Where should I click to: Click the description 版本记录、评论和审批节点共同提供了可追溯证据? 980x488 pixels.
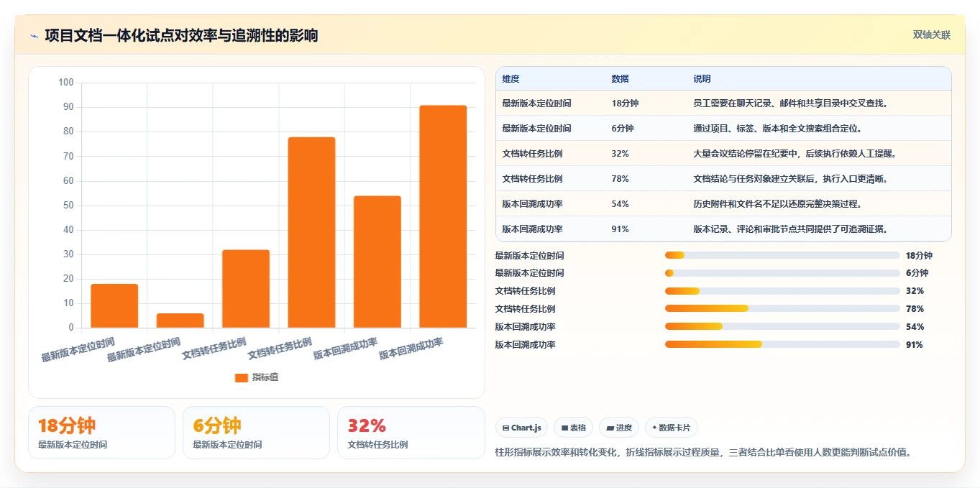tap(791, 229)
